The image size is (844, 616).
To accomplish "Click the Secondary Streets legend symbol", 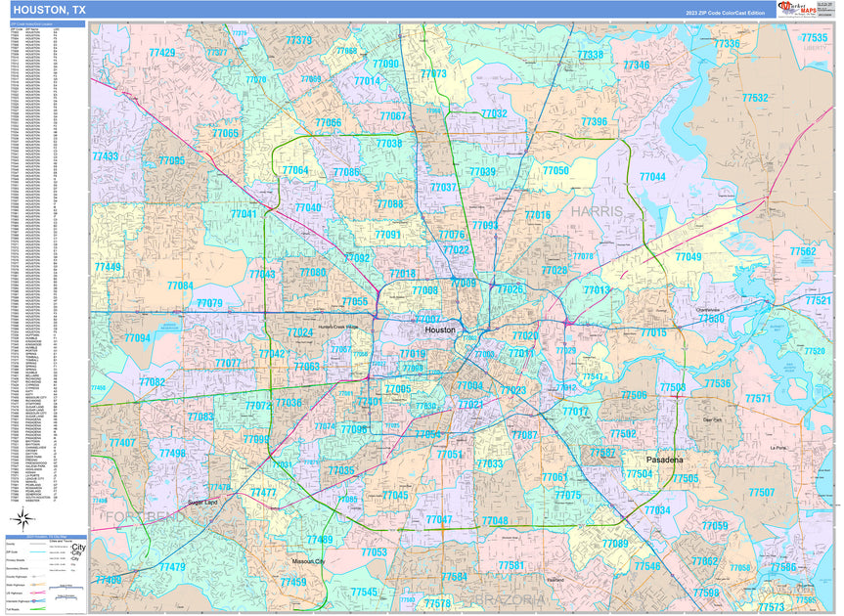I will point(36,569).
